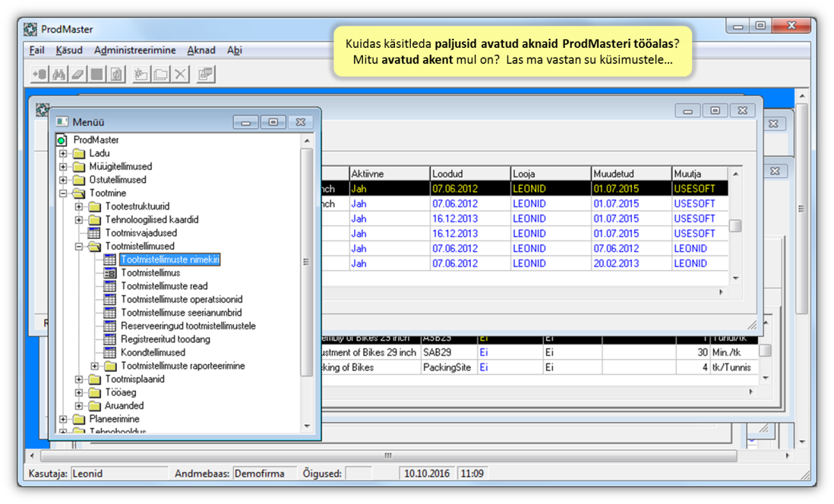The width and height of the screenshot is (834, 504).
Task: Click the delete X toolbar icon
Action: point(180,74)
